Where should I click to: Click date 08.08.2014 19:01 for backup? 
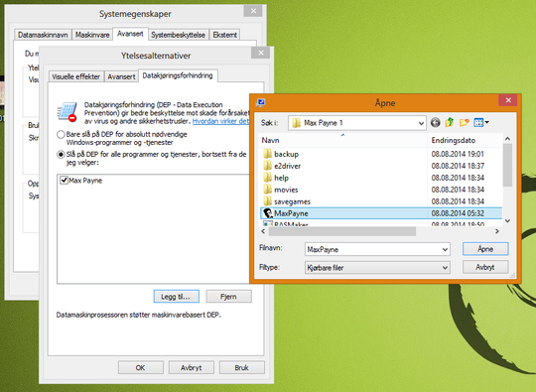(458, 154)
